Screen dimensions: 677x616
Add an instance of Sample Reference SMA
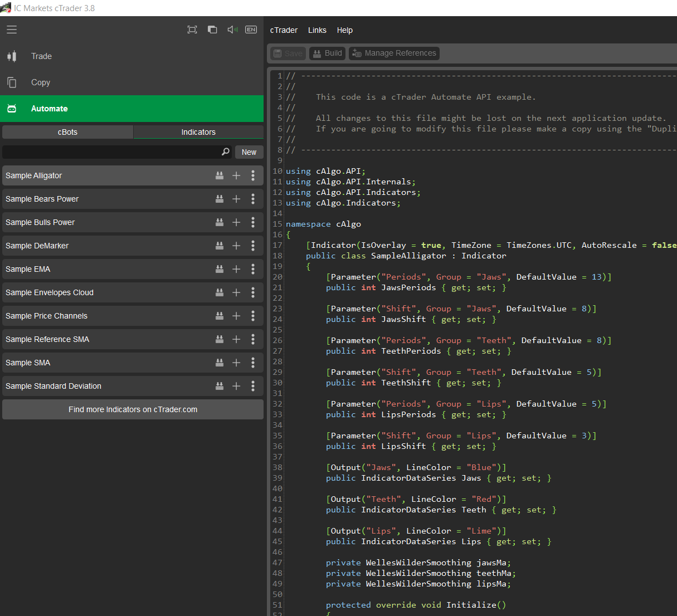point(236,339)
